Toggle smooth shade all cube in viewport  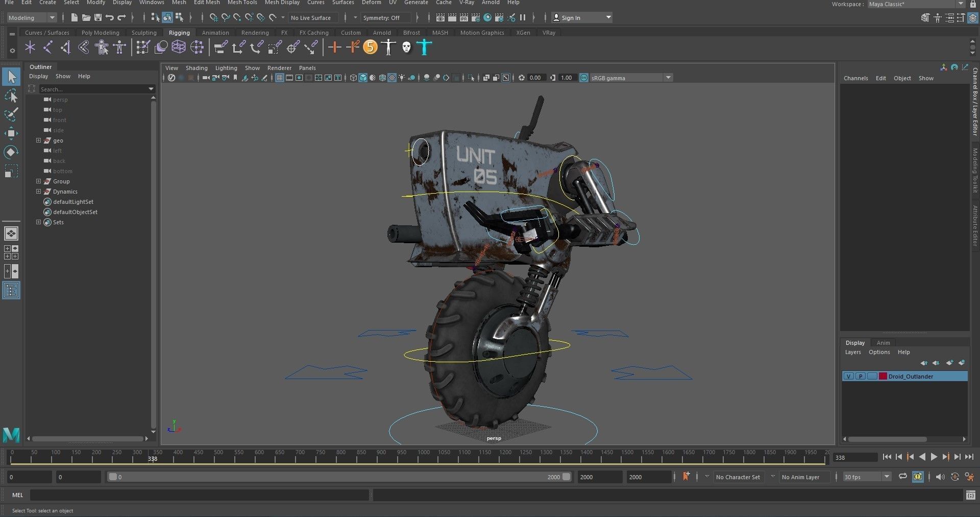[x=363, y=78]
